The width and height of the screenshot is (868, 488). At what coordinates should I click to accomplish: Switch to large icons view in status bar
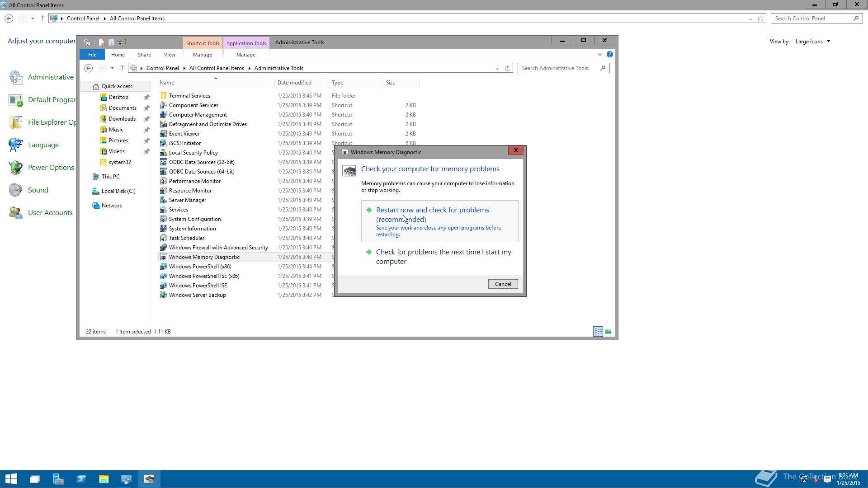608,332
